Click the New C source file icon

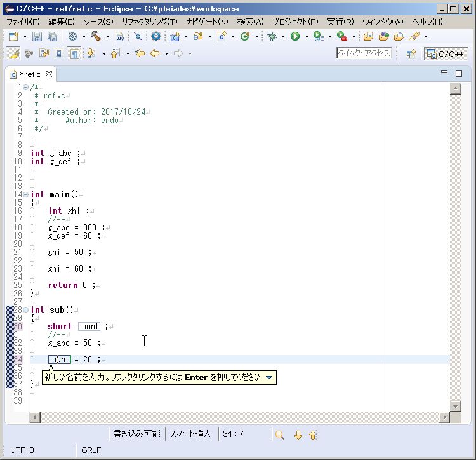(222, 37)
